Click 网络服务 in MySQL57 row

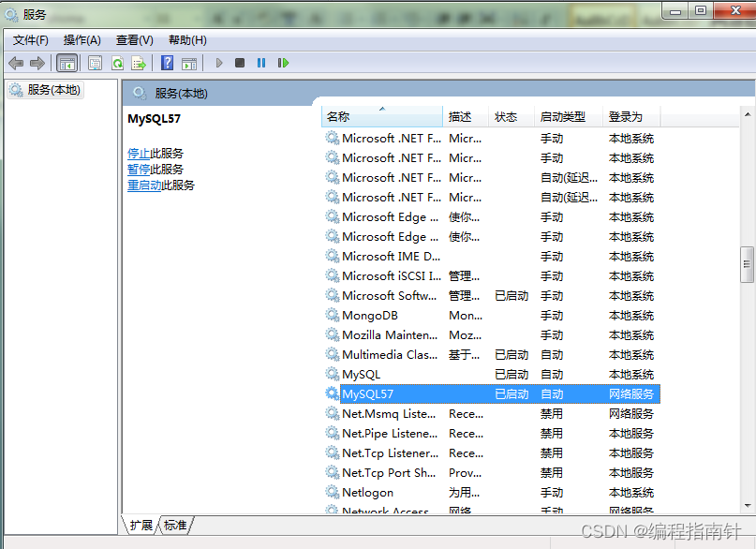pyautogui.click(x=631, y=393)
